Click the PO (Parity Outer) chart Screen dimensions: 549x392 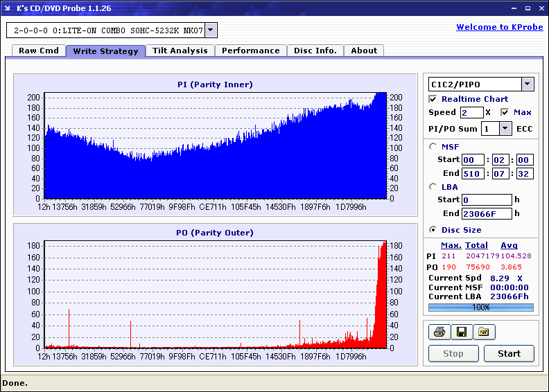click(216, 294)
